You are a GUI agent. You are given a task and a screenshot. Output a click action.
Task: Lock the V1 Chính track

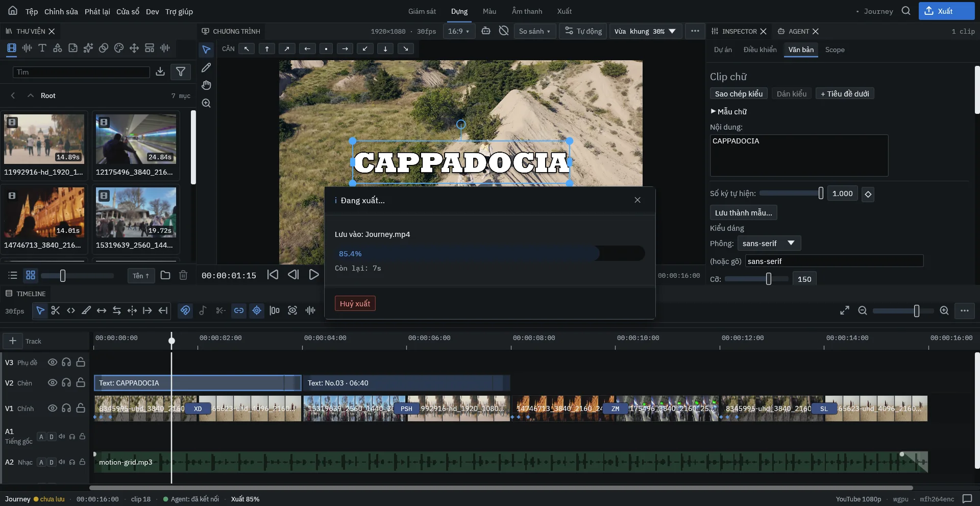pos(81,408)
